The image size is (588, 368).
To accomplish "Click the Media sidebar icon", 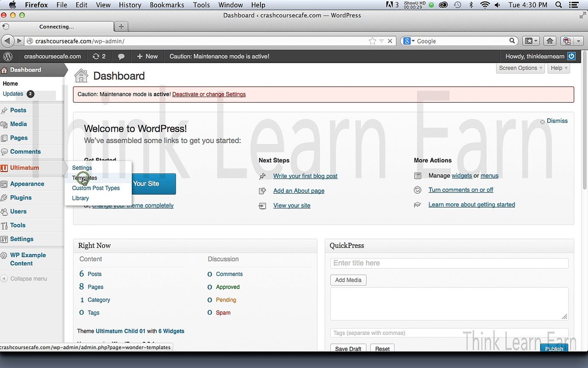I will 5,124.
